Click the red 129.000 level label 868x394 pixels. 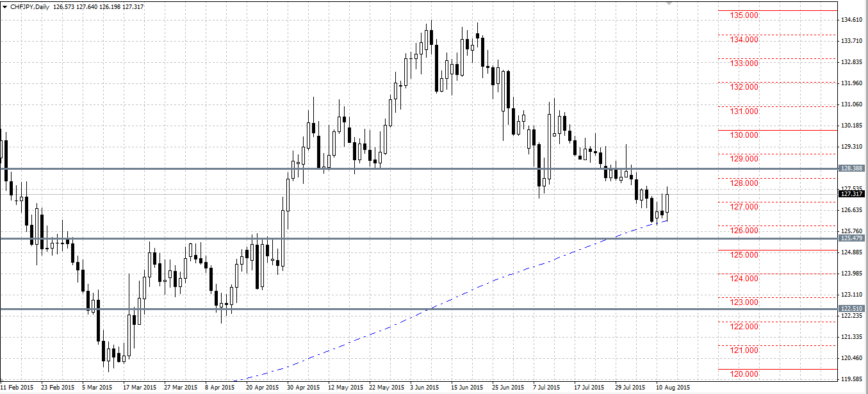click(x=746, y=158)
